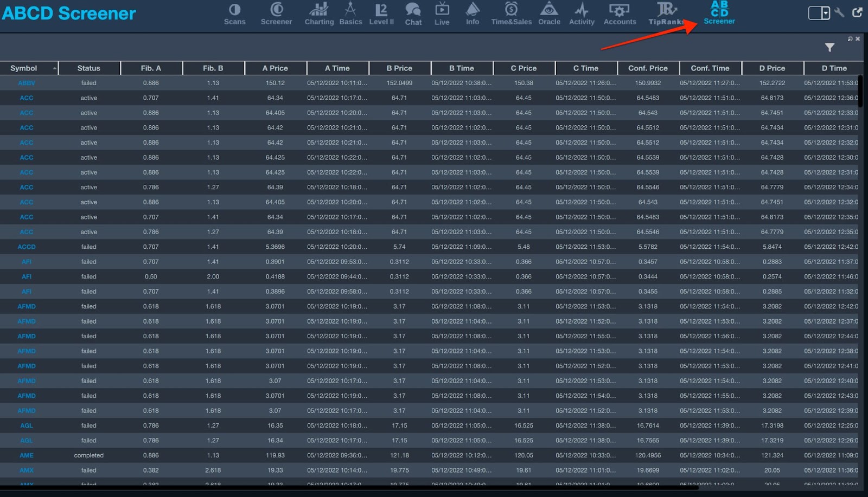
Task: Open the AME symbol link
Action: tap(26, 455)
